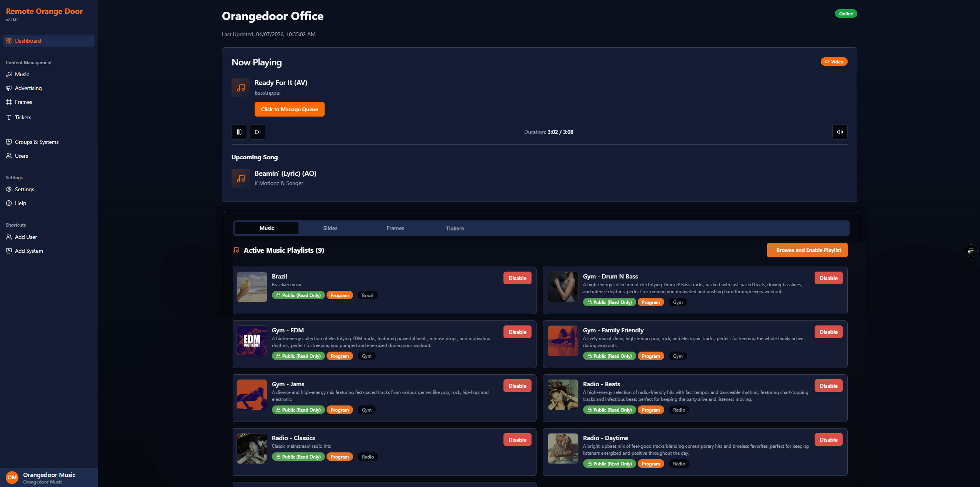
Task: Disable the Brazil playlist
Action: pyautogui.click(x=517, y=278)
